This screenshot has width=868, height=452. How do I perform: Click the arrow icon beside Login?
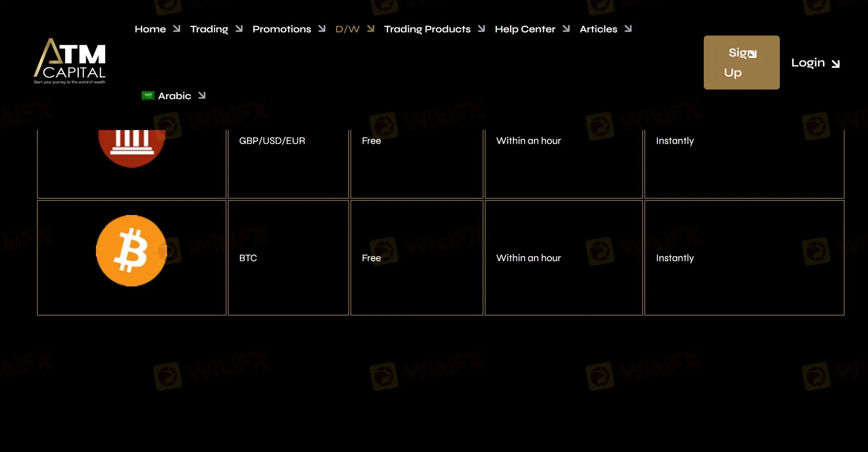(835, 64)
